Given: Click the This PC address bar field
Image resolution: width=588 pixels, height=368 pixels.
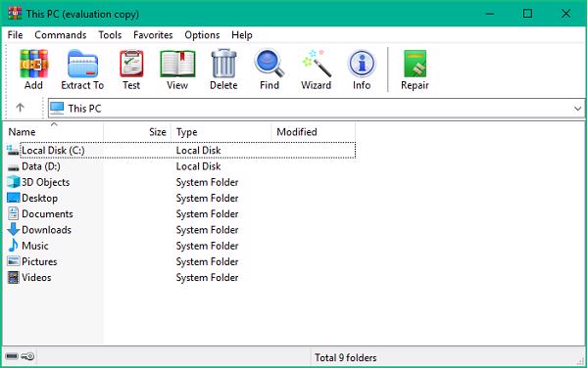Looking at the screenshot, I should coord(317,109).
